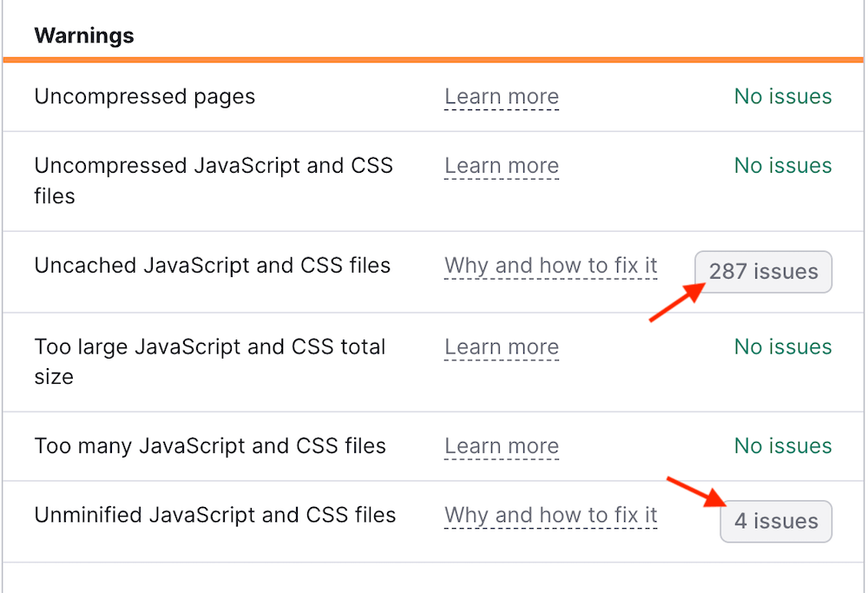This screenshot has width=868, height=593.
Task: Click the red arrow pointing to 287 issues
Action: pyautogui.click(x=676, y=304)
